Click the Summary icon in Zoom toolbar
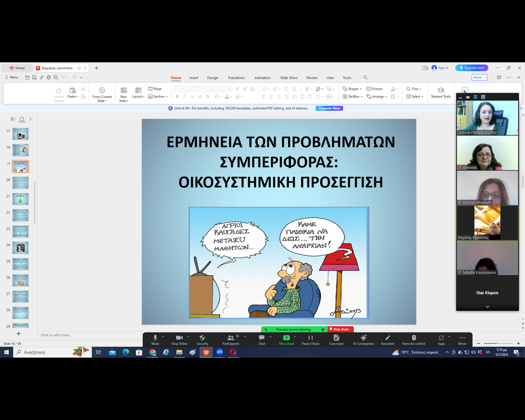This screenshot has width=525, height=420. (x=336, y=338)
